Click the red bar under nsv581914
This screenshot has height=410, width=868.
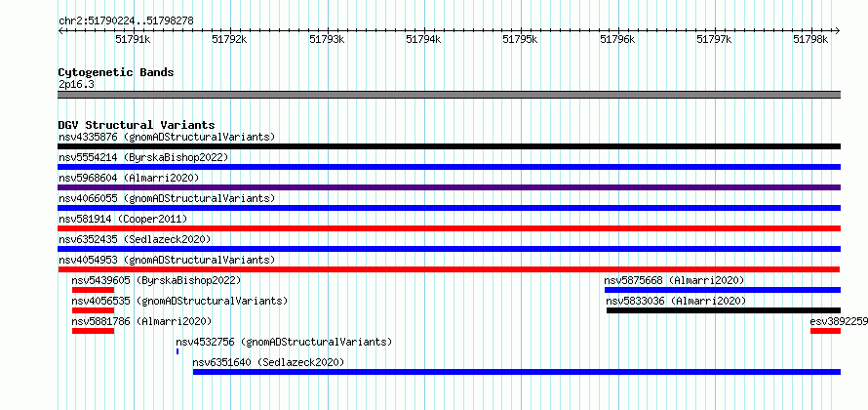click(449, 228)
